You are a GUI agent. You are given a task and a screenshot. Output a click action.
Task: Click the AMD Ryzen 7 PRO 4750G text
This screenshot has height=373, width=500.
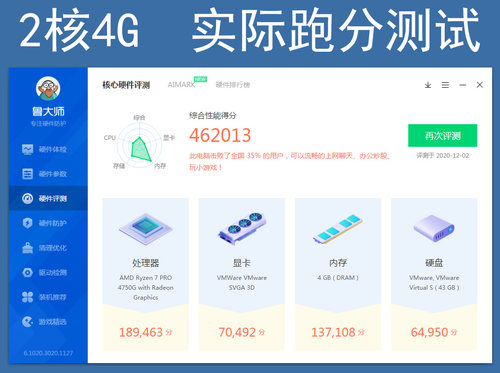click(x=146, y=287)
